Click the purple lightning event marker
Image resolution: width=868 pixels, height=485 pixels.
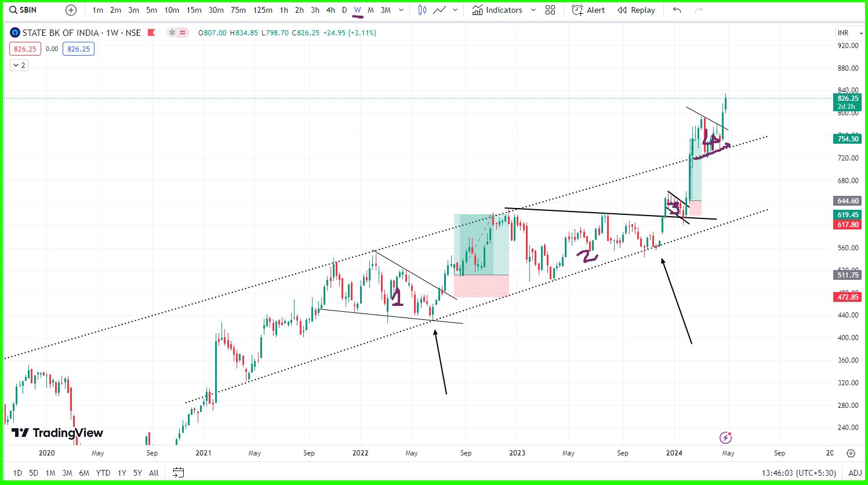click(x=725, y=437)
